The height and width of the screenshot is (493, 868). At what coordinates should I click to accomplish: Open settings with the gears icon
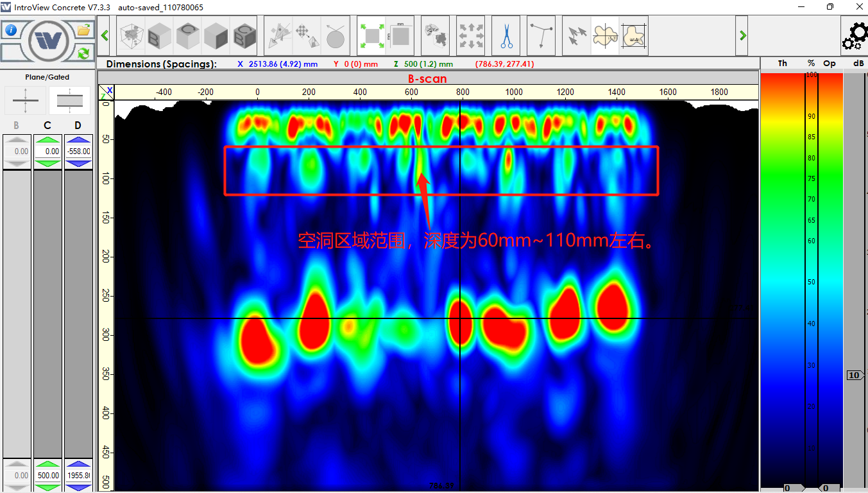854,36
